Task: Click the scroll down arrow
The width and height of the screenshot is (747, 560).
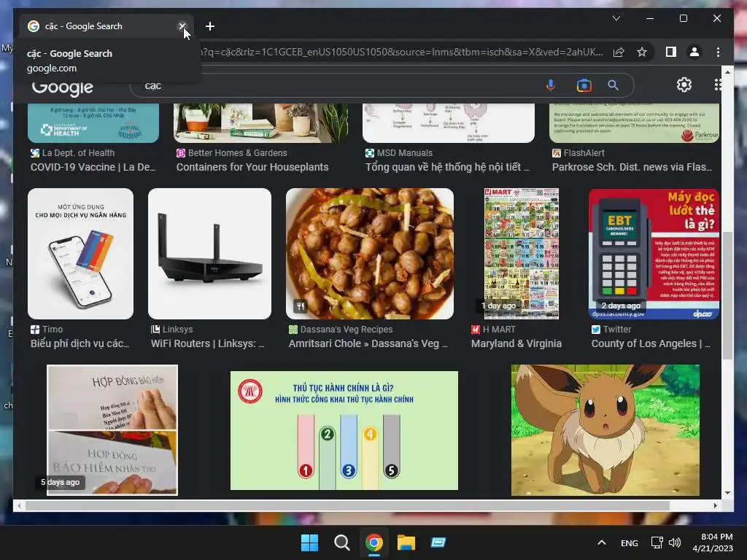Action: tap(727, 493)
